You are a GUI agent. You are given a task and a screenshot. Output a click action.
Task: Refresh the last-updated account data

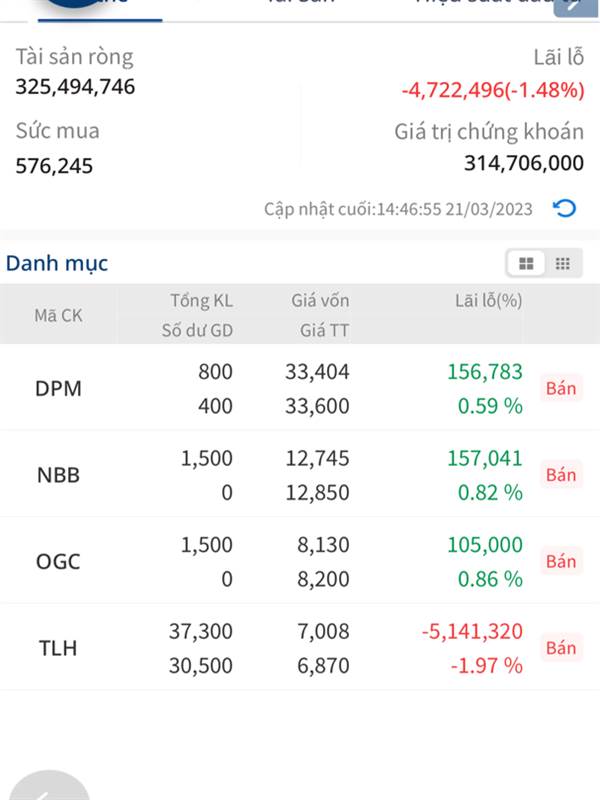coord(564,209)
